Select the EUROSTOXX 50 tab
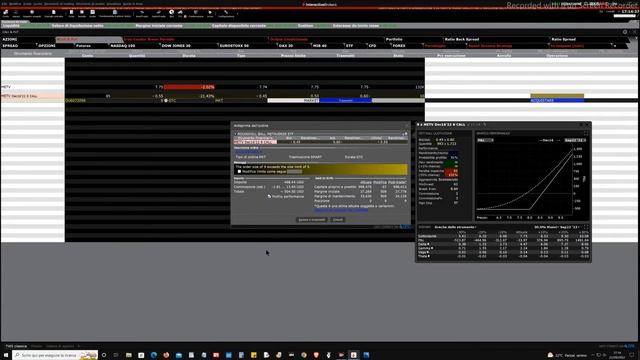Image resolution: width=640 pixels, height=360 pixels. click(234, 46)
